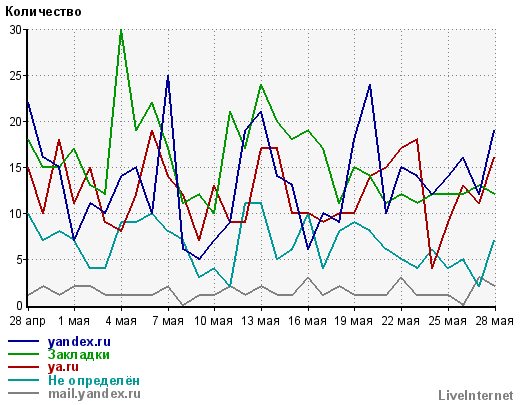
Task: Click the Закладки legend label
Action: click(79, 355)
